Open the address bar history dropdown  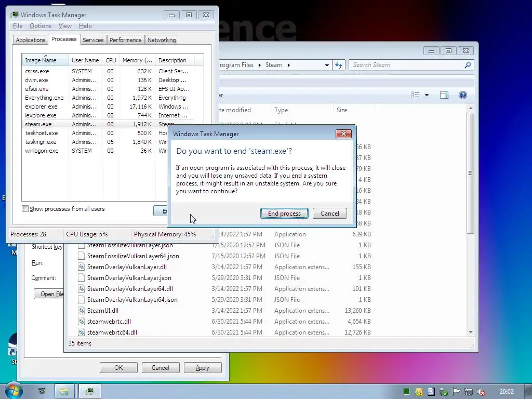(x=327, y=65)
